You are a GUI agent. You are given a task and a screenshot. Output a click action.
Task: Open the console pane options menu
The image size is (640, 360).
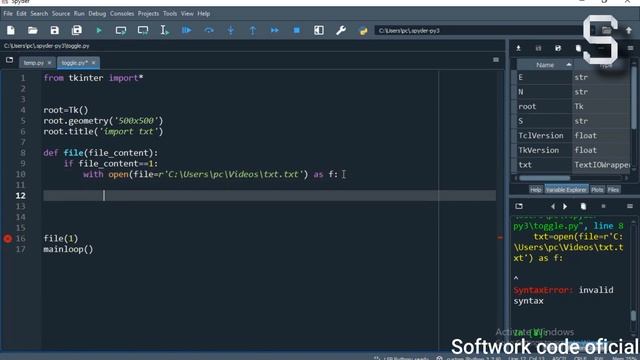tap(630, 206)
